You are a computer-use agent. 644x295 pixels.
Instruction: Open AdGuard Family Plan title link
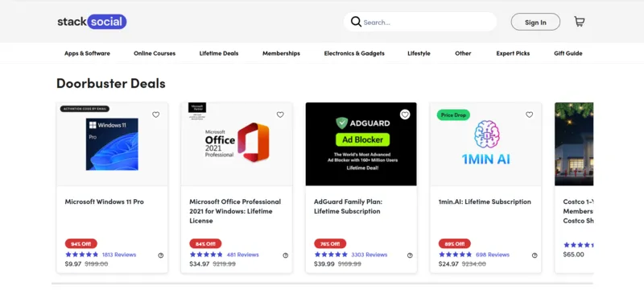(349, 206)
